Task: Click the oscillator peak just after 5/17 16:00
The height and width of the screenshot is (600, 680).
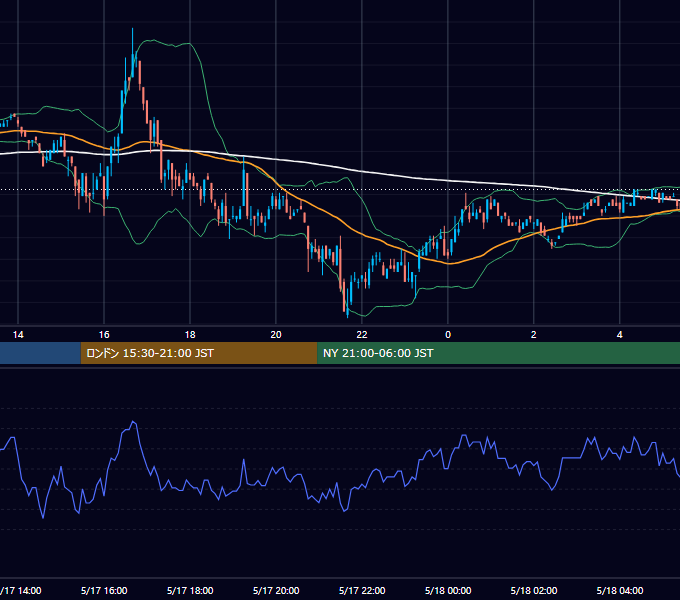Action: point(133,422)
